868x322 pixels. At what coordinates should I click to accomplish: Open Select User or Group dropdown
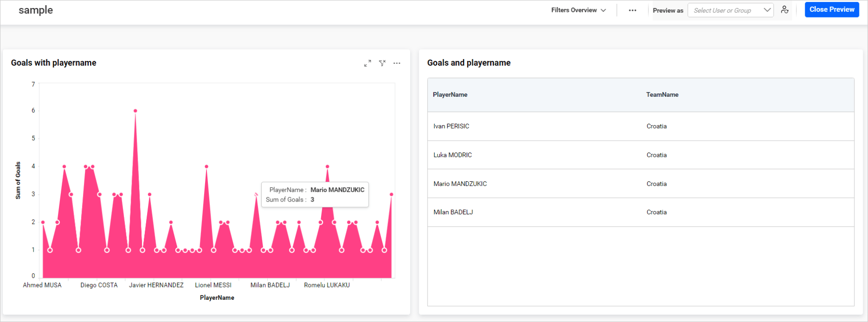(x=730, y=10)
